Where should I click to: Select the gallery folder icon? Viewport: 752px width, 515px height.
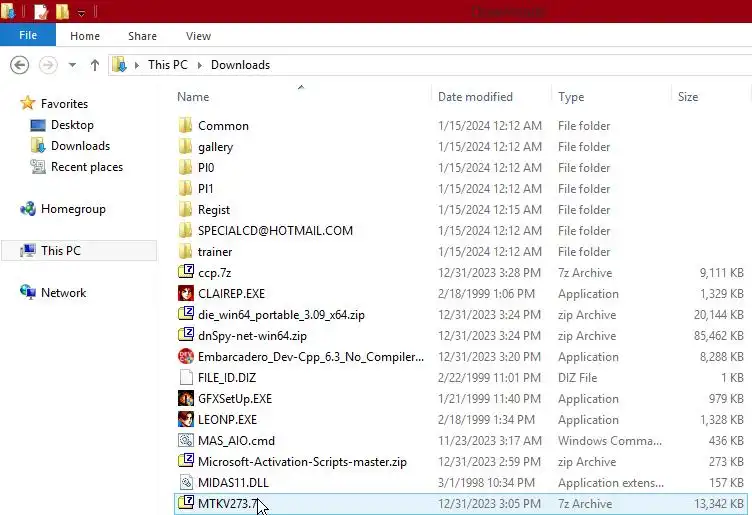coord(185,146)
